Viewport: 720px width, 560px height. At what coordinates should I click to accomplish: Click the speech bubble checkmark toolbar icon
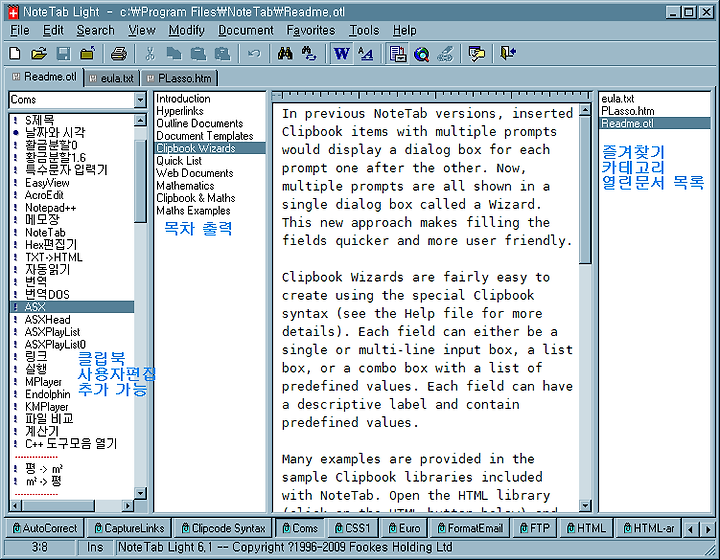477,54
